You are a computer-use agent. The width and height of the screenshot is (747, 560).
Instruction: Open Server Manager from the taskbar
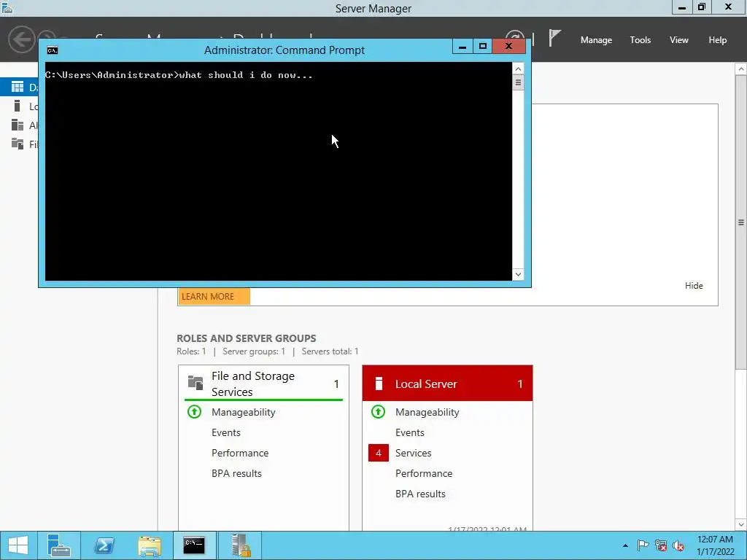click(59, 545)
